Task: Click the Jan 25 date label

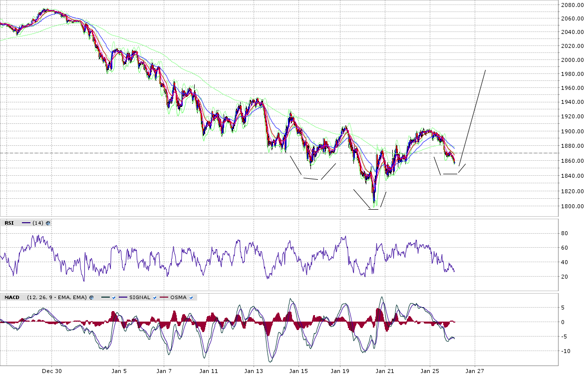Action: point(430,371)
